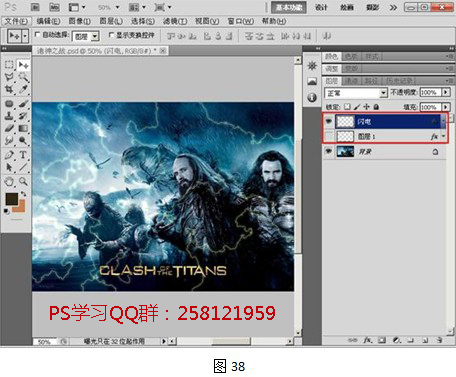Open the Info panel icon

(x=312, y=97)
